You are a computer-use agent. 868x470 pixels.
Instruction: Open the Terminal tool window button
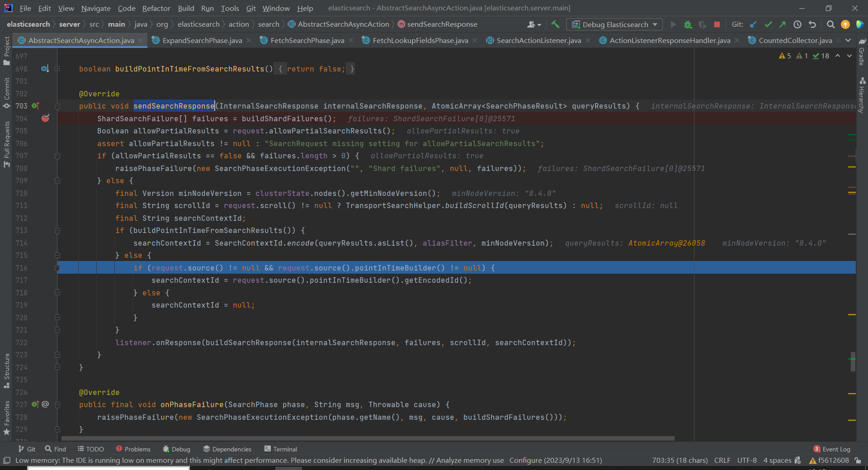tap(281, 449)
